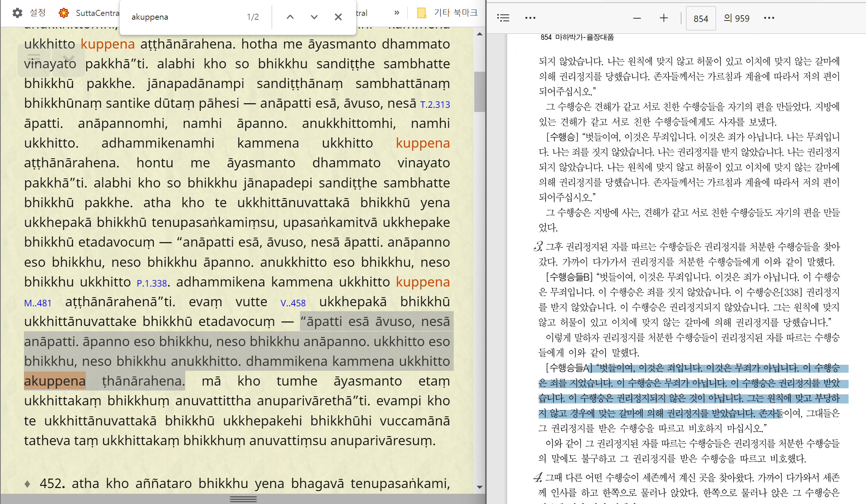Click the [수행승] speaker label

tap(562, 137)
